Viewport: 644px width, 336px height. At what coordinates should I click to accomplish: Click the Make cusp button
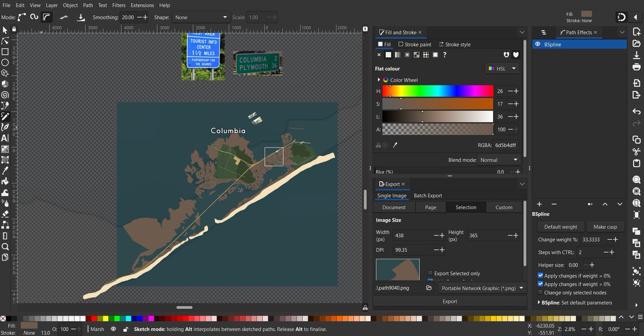(x=605, y=227)
